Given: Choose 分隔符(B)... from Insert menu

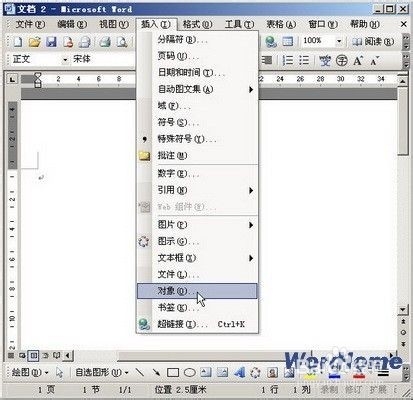Looking at the screenshot, I should pyautogui.click(x=197, y=40).
